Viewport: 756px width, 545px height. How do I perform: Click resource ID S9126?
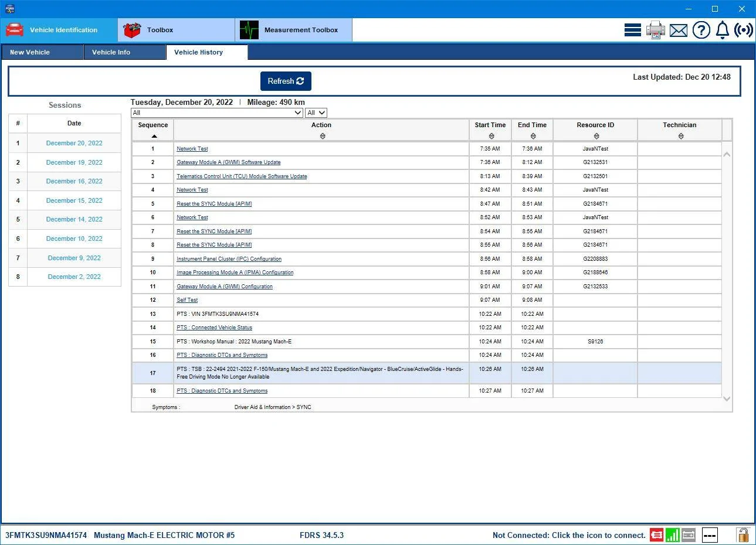click(x=595, y=342)
